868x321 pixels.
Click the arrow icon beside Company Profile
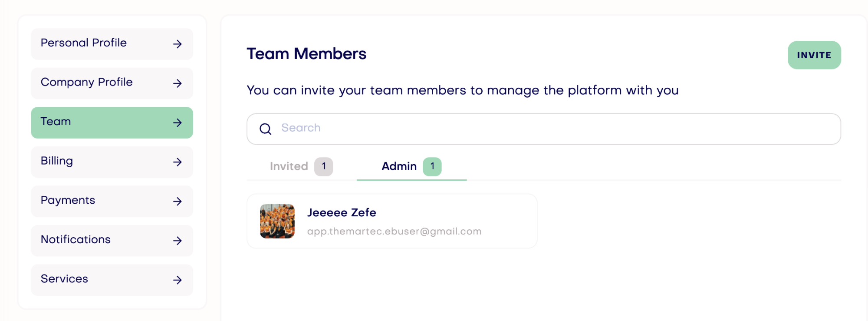(177, 83)
